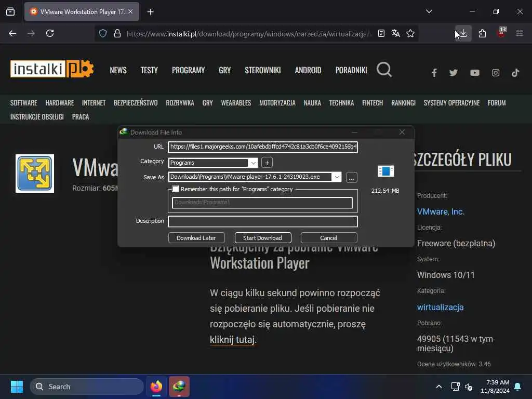Image resolution: width=532 pixels, height=399 pixels.
Task: Select SYSTEMY OPERACYJNE in the navigation
Action: 451,103
